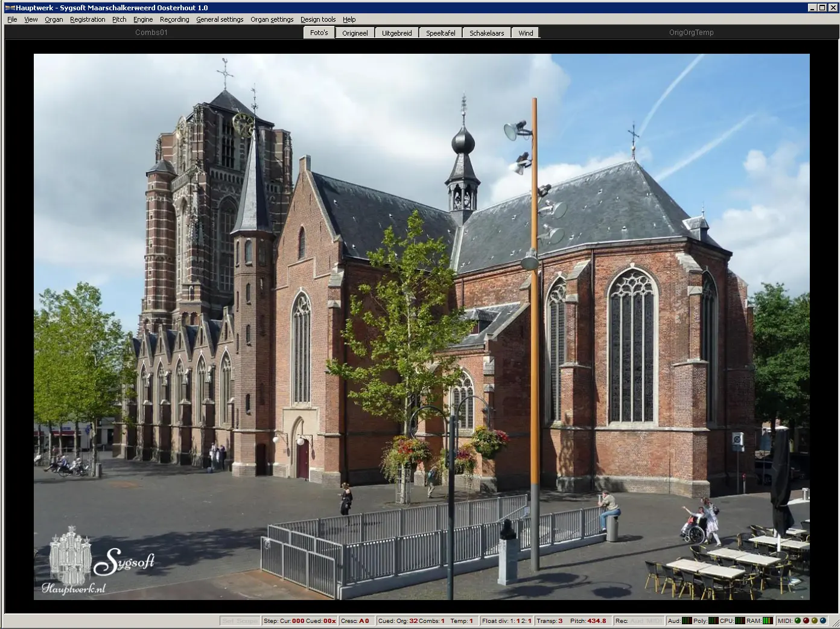Click the Set Scope button
The width and height of the screenshot is (840, 629).
(240, 621)
